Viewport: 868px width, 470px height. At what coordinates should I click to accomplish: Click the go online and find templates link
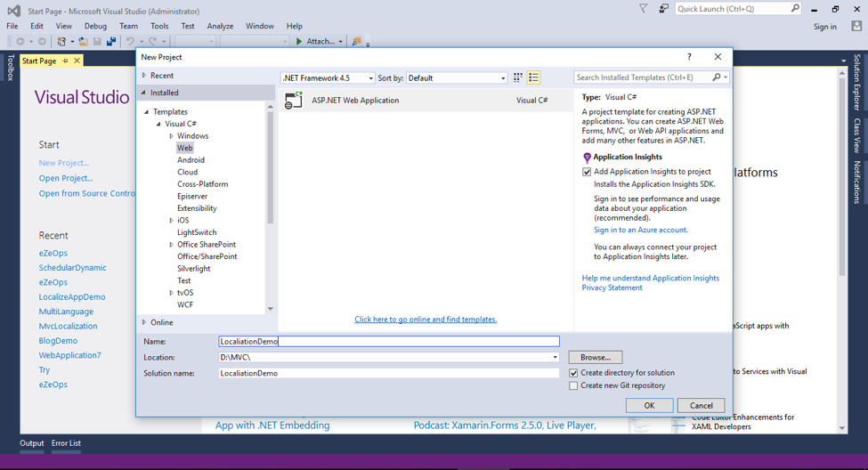pyautogui.click(x=426, y=320)
